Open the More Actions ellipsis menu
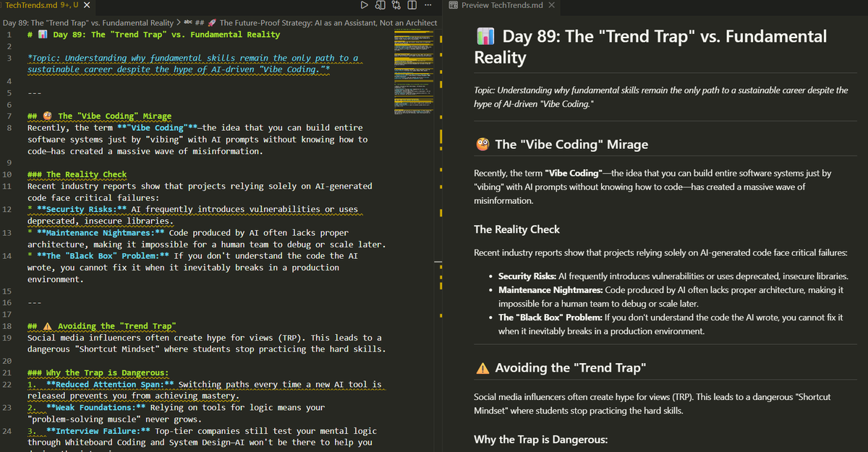Screen dimensions: 868x452 tap(428, 5)
